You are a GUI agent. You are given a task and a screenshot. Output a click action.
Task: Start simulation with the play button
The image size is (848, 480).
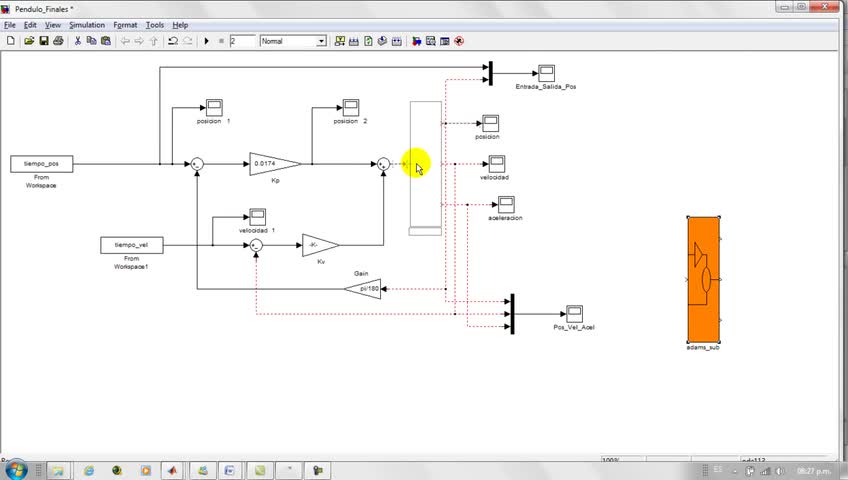[206, 41]
